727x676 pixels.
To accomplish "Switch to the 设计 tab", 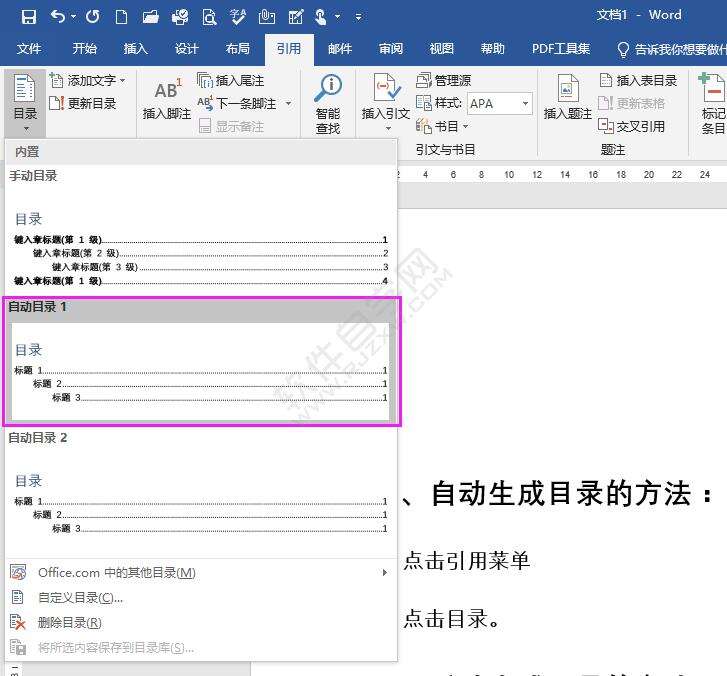I will (186, 49).
